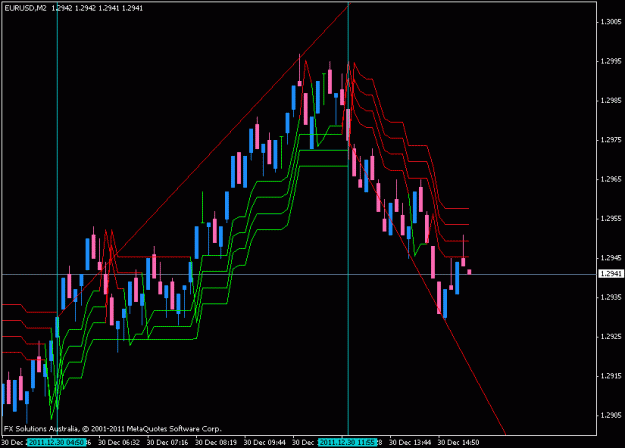The image size is (625, 448).
Task: Select the 1.2915 price axis label
Action: click(x=611, y=376)
